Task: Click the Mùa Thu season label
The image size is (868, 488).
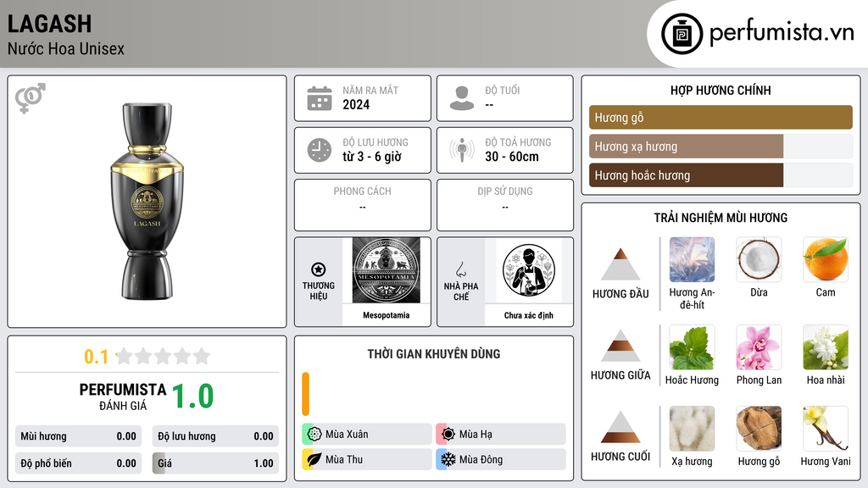Action: pos(344,459)
